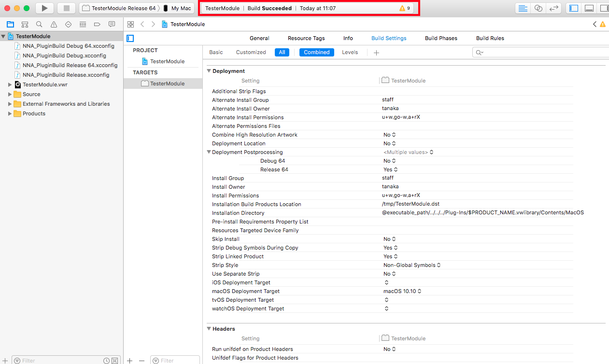This screenshot has width=609, height=364.
Task: Open the General tab
Action: [259, 38]
